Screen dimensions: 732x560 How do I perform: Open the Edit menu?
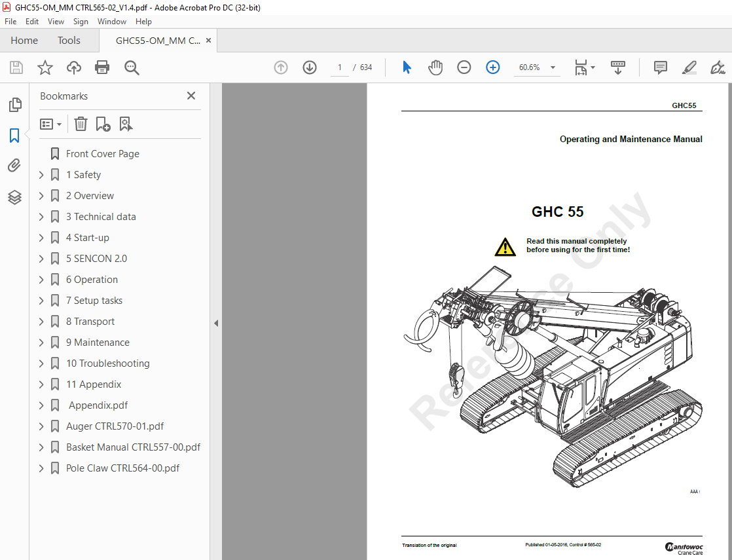[31, 22]
